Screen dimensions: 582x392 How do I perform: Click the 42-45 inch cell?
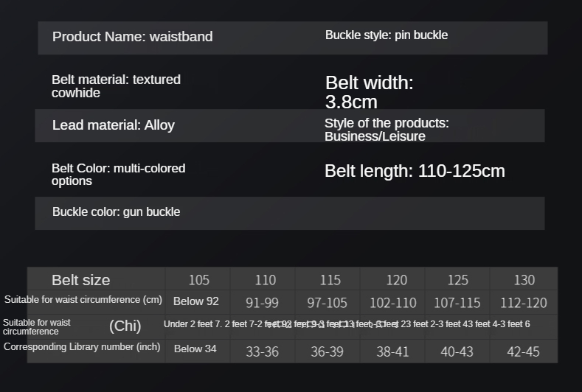(523, 351)
